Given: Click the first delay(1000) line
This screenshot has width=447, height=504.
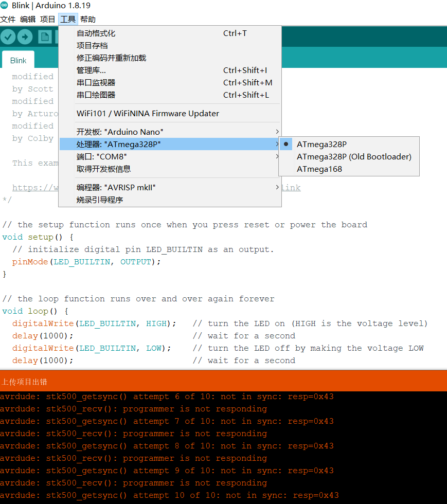Looking at the screenshot, I should coord(43,336).
